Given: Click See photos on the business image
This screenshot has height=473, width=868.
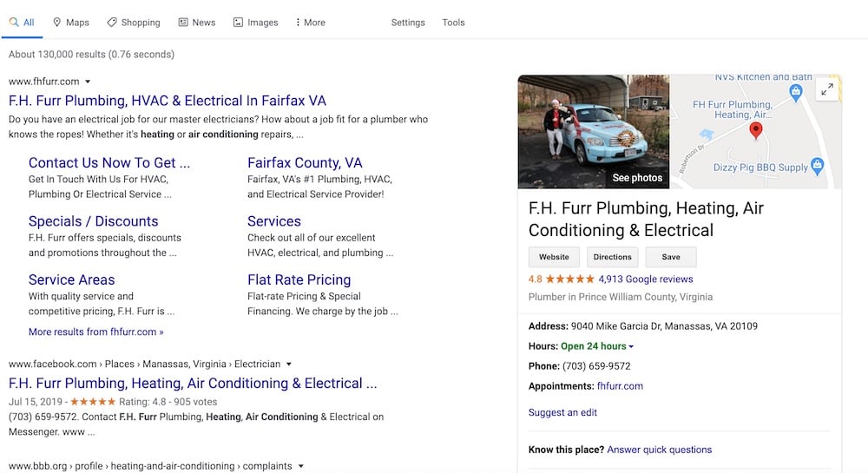Looking at the screenshot, I should (637, 178).
